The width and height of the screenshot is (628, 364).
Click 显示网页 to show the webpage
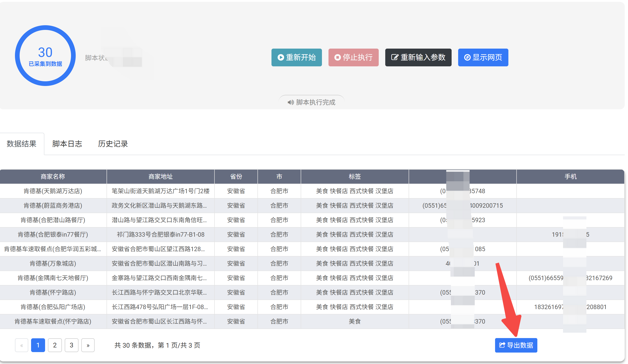pyautogui.click(x=483, y=57)
